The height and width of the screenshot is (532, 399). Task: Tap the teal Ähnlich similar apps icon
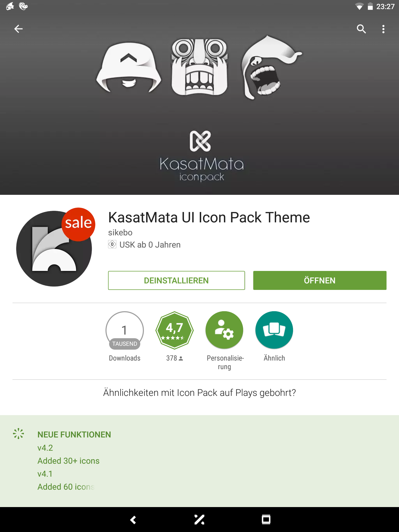[274, 330]
